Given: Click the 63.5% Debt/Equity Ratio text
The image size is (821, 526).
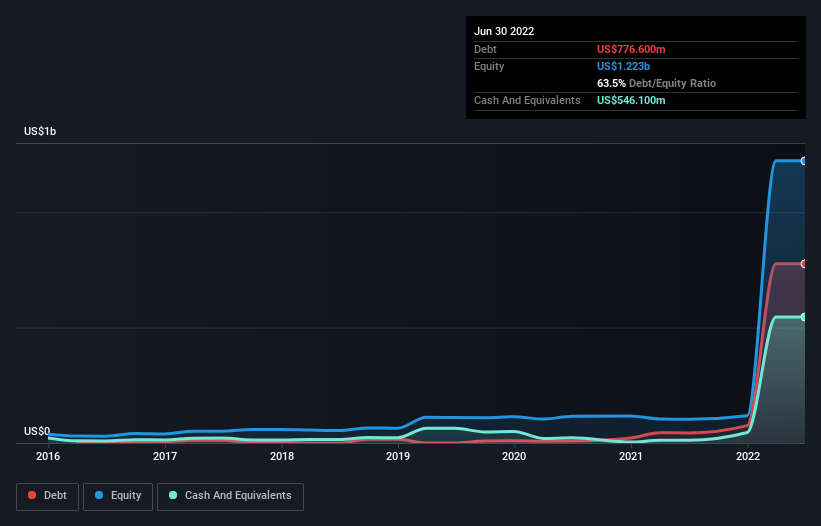Looking at the screenshot, I should click(x=657, y=83).
